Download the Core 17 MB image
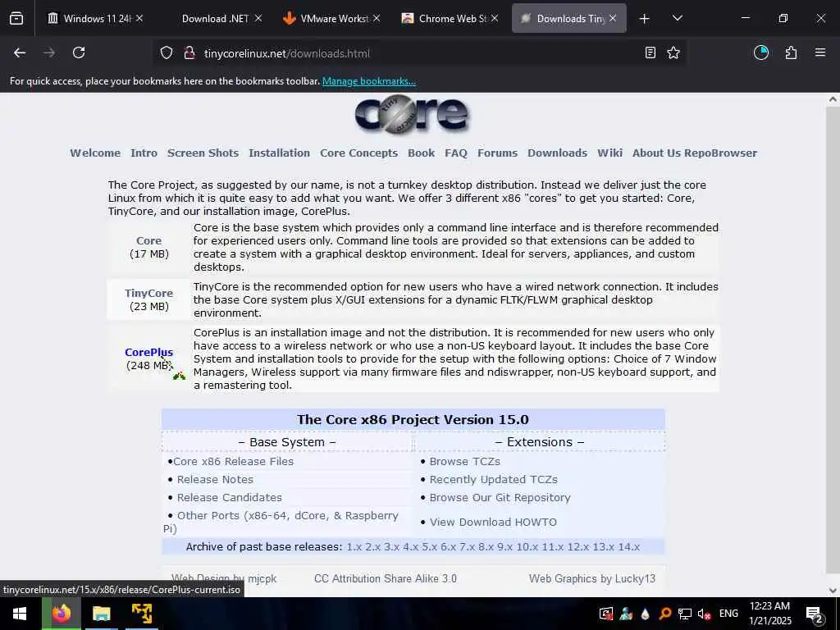The width and height of the screenshot is (840, 630). (149, 241)
